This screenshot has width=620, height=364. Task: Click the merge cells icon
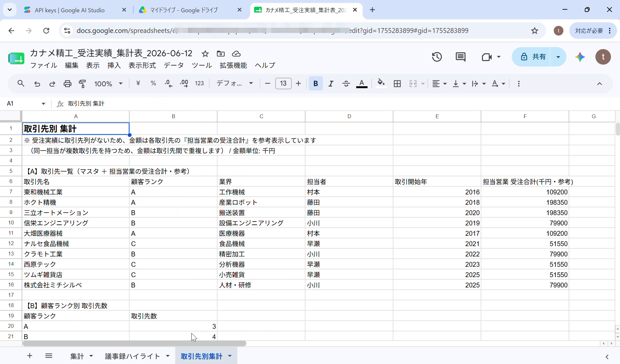pyautogui.click(x=413, y=84)
